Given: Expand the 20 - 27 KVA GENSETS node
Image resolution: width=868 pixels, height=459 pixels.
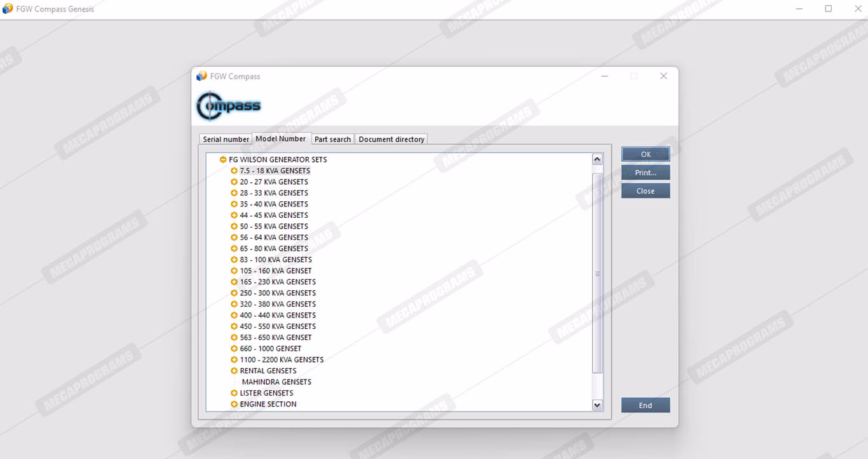Looking at the screenshot, I should coord(234,182).
